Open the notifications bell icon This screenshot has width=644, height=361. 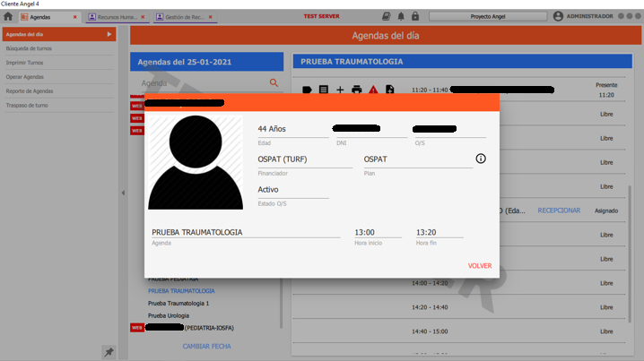point(401,16)
